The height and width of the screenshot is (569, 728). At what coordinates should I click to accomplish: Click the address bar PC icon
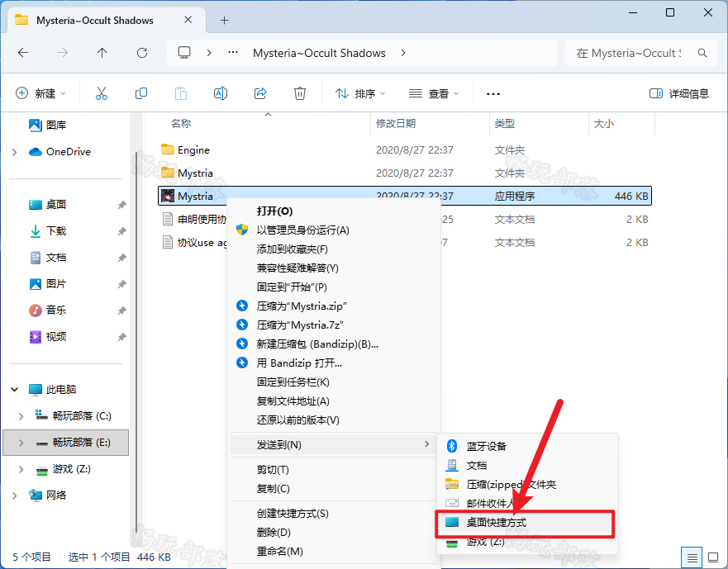pyautogui.click(x=184, y=53)
